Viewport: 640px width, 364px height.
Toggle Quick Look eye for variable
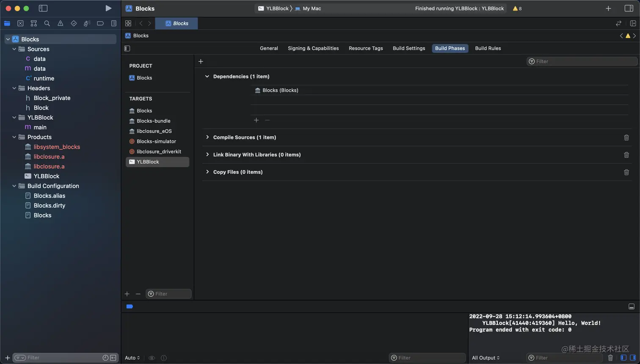[152, 358]
